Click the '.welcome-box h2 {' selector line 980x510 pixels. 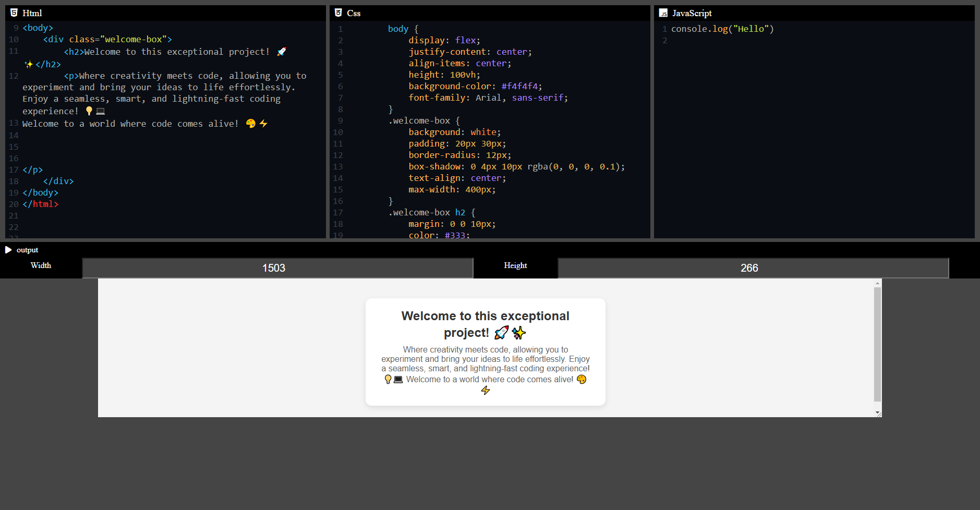point(431,212)
